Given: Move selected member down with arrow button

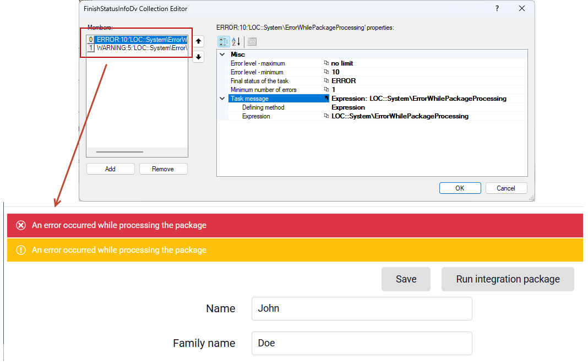Looking at the screenshot, I should point(198,57).
